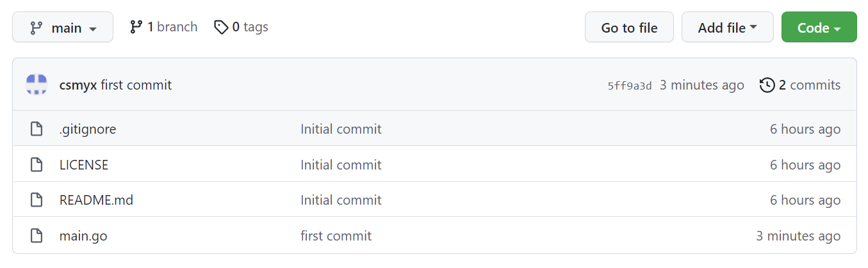This screenshot has height=268, width=868.
Task: Click the branch icon beside 1 branch
Action: [x=136, y=27]
